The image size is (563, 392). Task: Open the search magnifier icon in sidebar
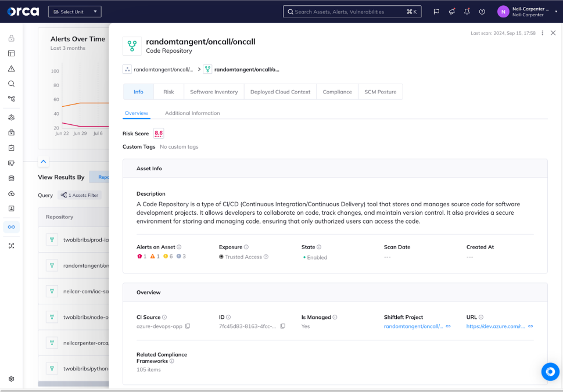coord(12,84)
